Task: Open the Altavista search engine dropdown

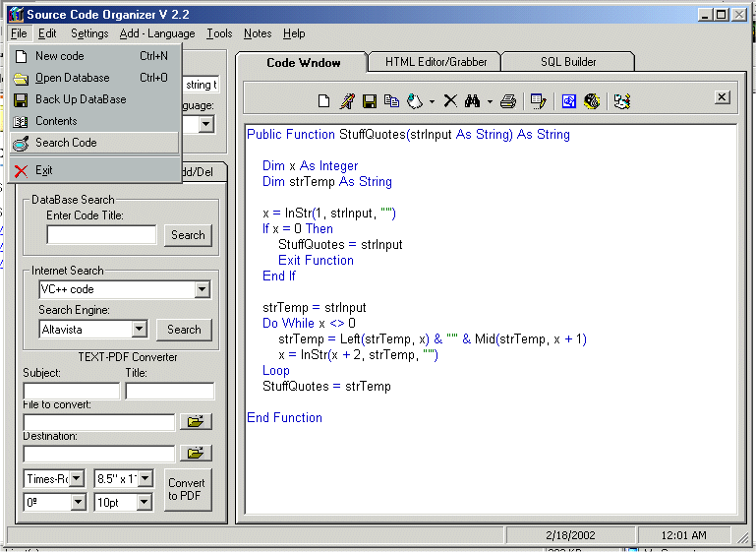Action: 139,330
